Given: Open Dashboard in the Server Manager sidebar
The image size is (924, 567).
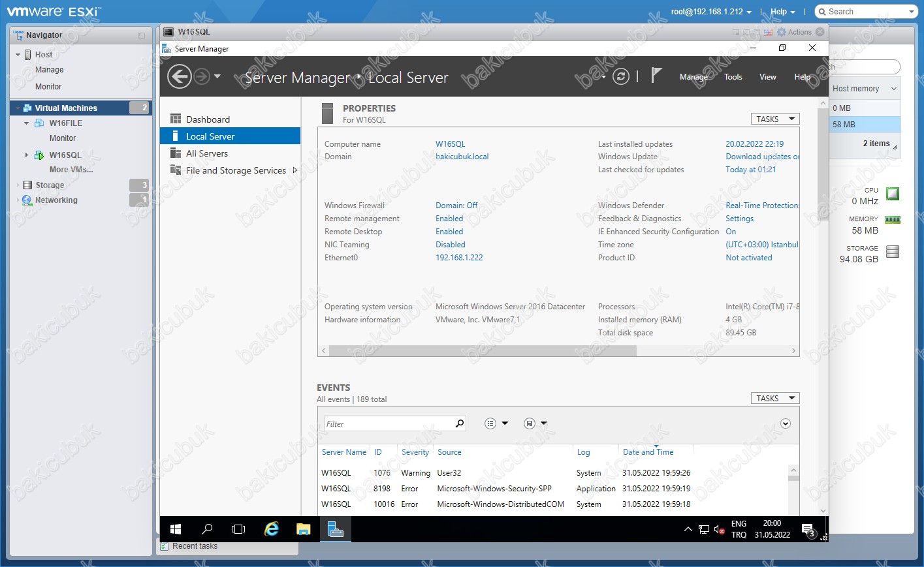Looking at the screenshot, I should (208, 119).
